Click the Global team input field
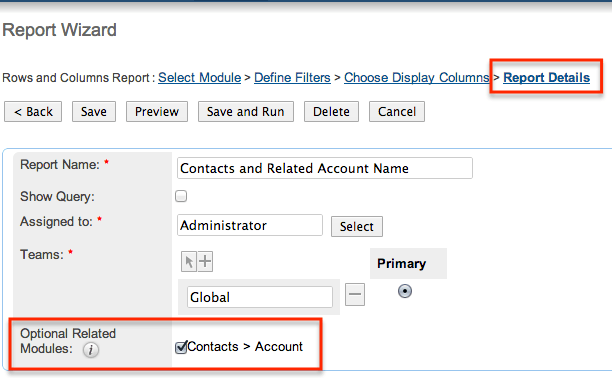Viewport: 612px width, 378px height. click(260, 297)
